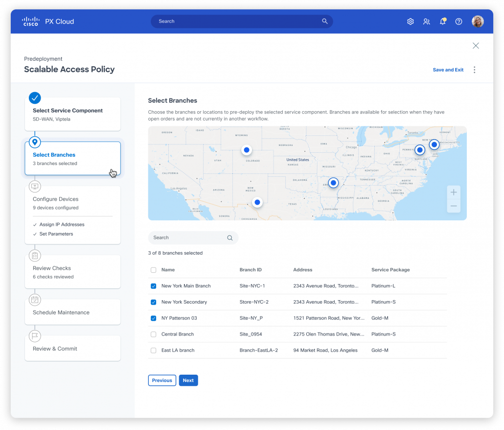Click the user profile avatar

click(478, 22)
